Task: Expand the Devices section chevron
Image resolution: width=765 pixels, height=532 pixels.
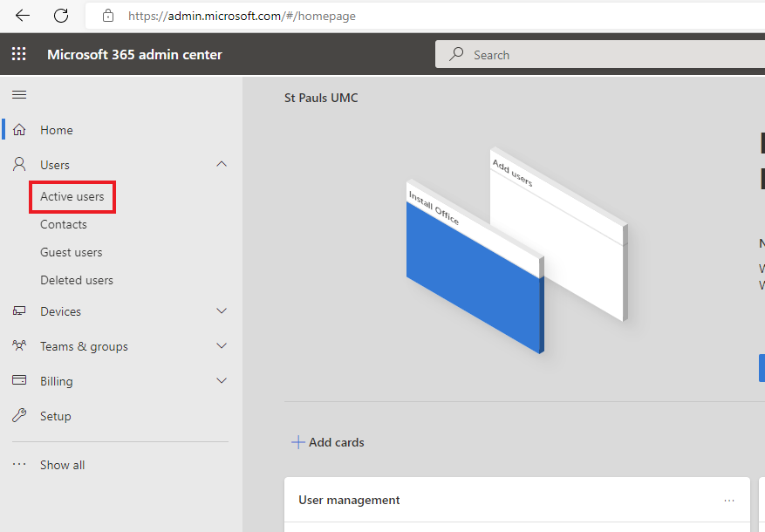Action: [222, 311]
